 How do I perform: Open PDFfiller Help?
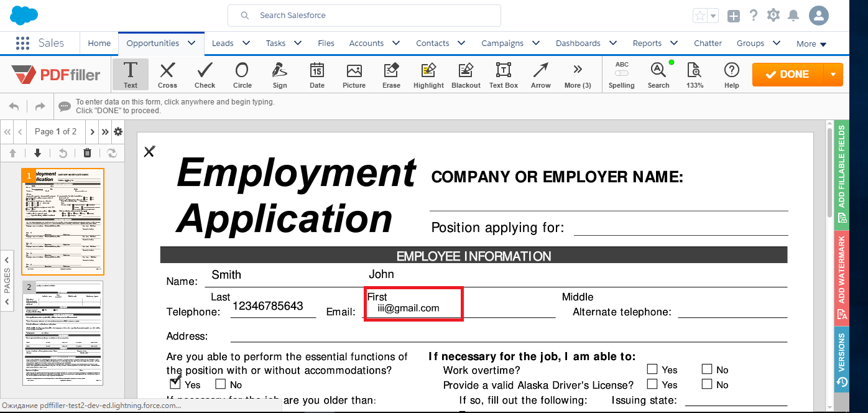(x=732, y=75)
